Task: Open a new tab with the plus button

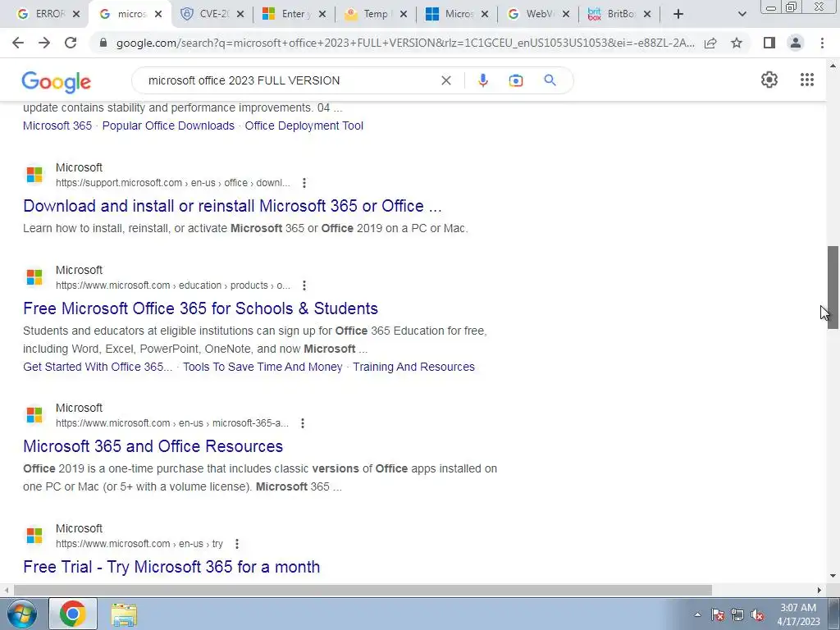Action: coord(678,14)
